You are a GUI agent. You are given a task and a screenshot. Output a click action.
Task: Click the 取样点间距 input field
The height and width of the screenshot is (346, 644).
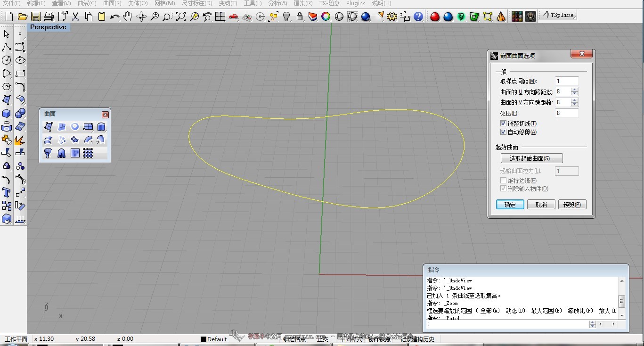pos(567,81)
